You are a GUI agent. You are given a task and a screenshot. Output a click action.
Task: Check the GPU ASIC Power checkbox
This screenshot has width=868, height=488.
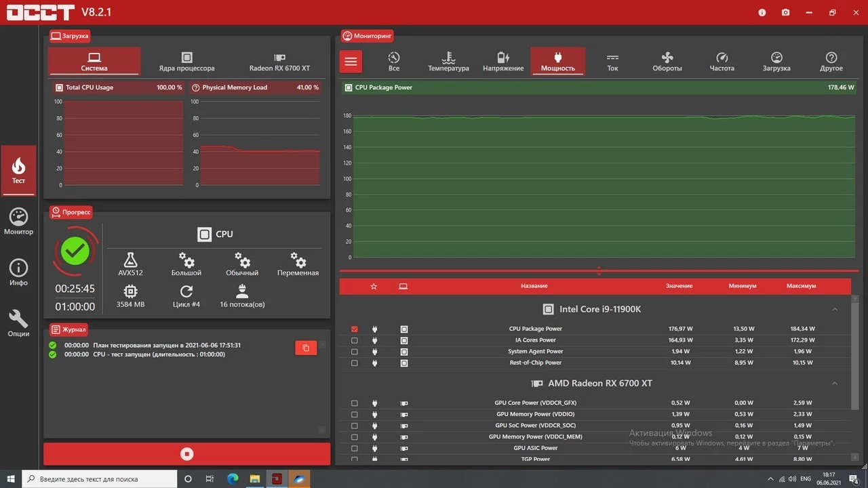point(355,448)
